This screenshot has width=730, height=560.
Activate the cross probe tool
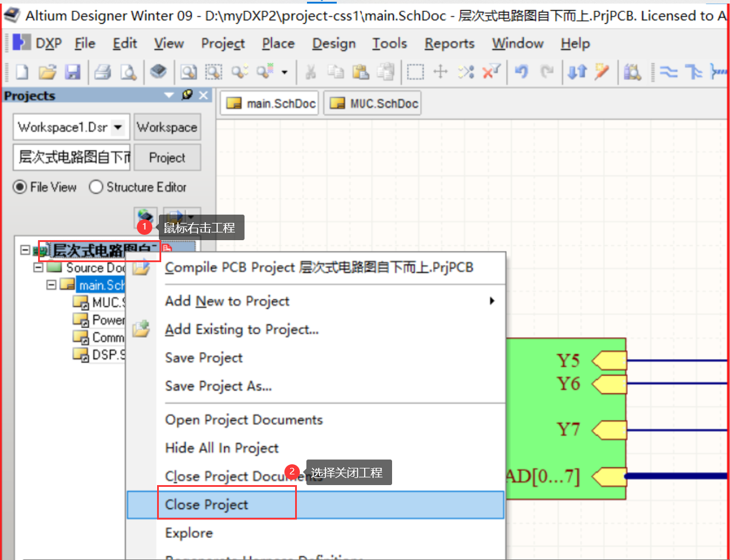602,72
